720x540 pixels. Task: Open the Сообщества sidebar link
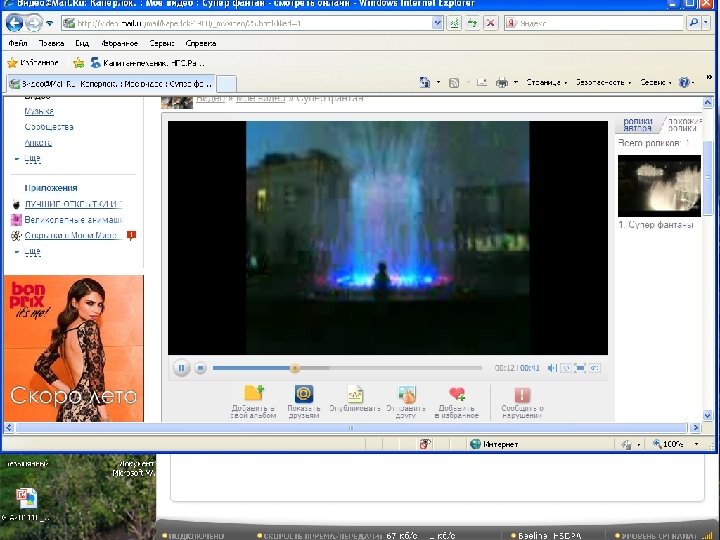[x=49, y=127]
